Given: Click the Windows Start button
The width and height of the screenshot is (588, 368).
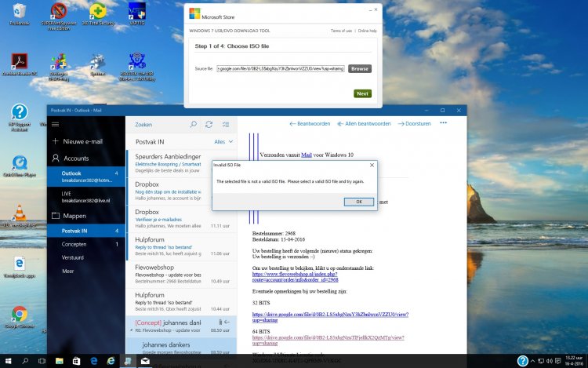Looking at the screenshot, I should pyautogui.click(x=7, y=361).
